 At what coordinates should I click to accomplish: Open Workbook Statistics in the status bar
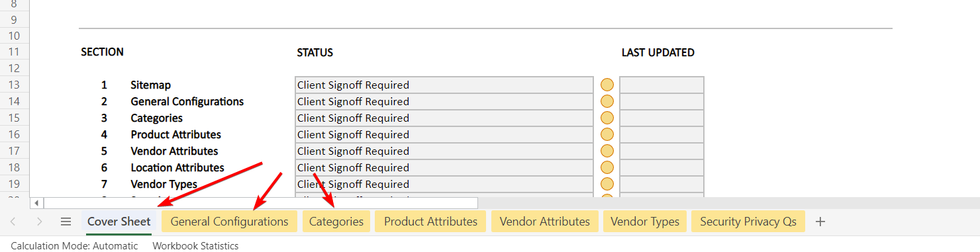click(x=195, y=245)
